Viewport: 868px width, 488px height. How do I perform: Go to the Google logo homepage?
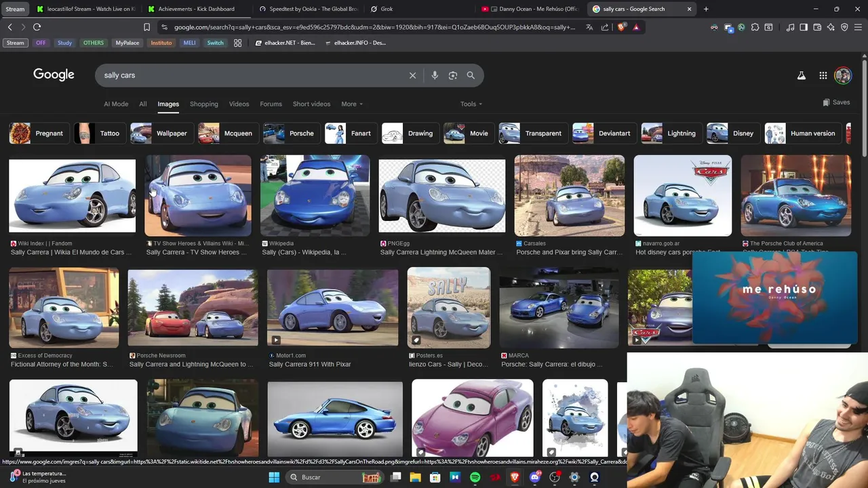click(54, 75)
